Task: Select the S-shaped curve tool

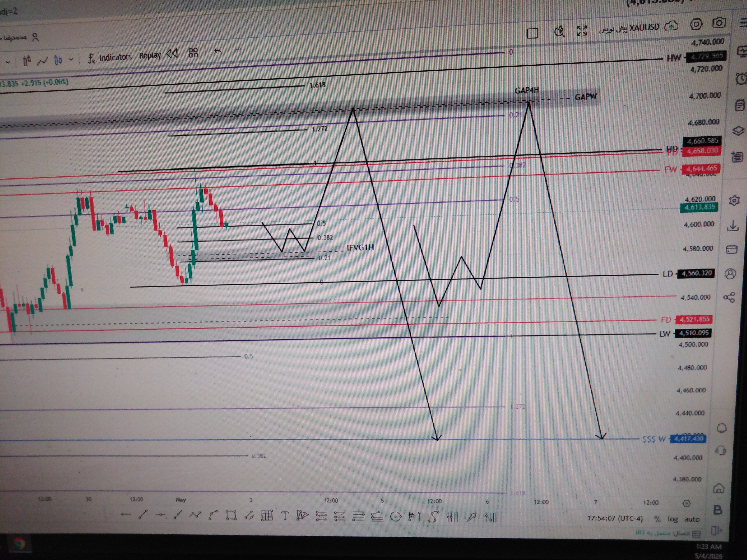Action: coord(434,516)
